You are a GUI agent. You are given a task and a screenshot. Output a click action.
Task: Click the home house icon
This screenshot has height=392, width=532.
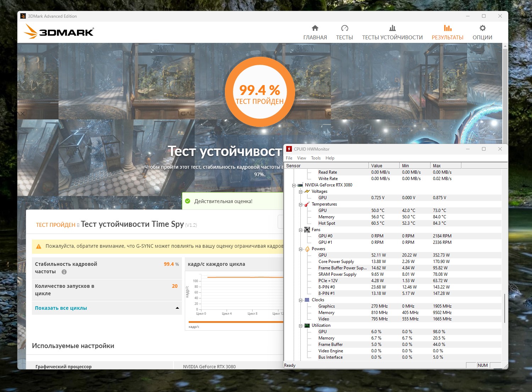315,28
